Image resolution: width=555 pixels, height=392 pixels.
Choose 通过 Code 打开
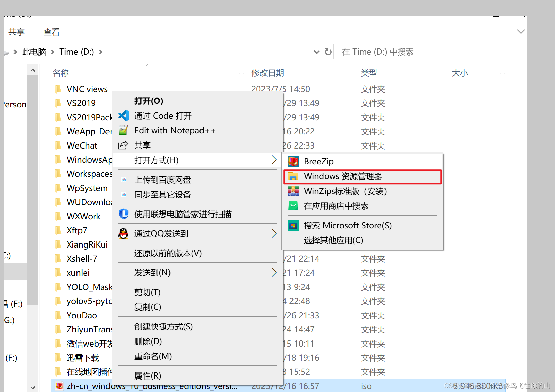point(197,116)
